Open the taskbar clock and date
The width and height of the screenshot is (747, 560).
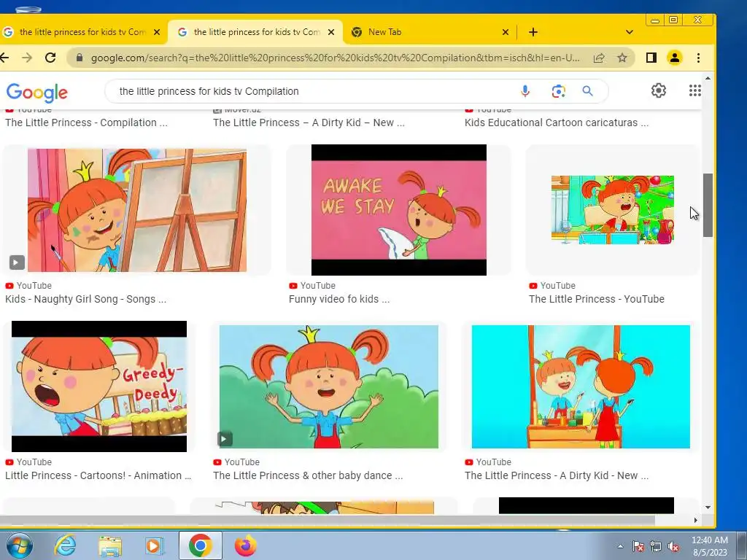pyautogui.click(x=710, y=545)
